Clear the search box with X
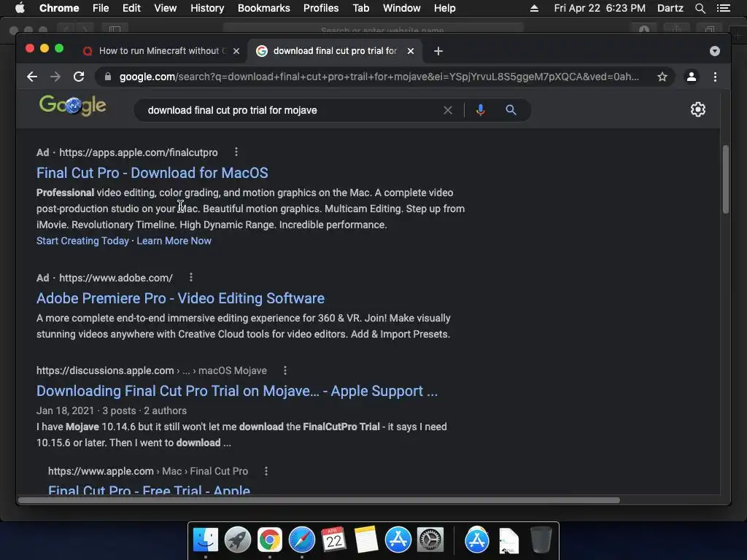 (x=448, y=110)
